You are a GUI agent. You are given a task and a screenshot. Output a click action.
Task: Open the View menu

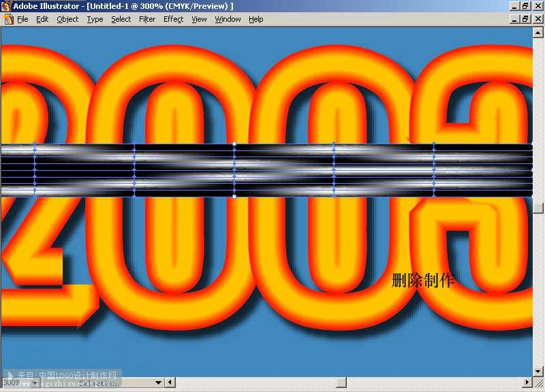[x=199, y=19]
